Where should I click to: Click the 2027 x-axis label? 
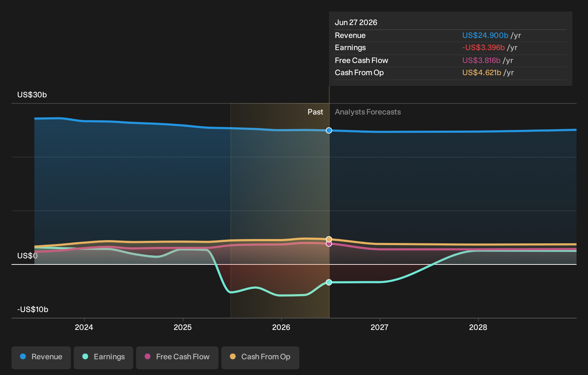click(x=379, y=327)
